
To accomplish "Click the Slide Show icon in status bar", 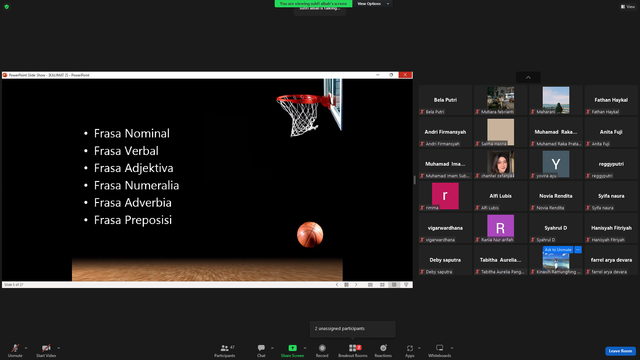I will tap(406, 285).
